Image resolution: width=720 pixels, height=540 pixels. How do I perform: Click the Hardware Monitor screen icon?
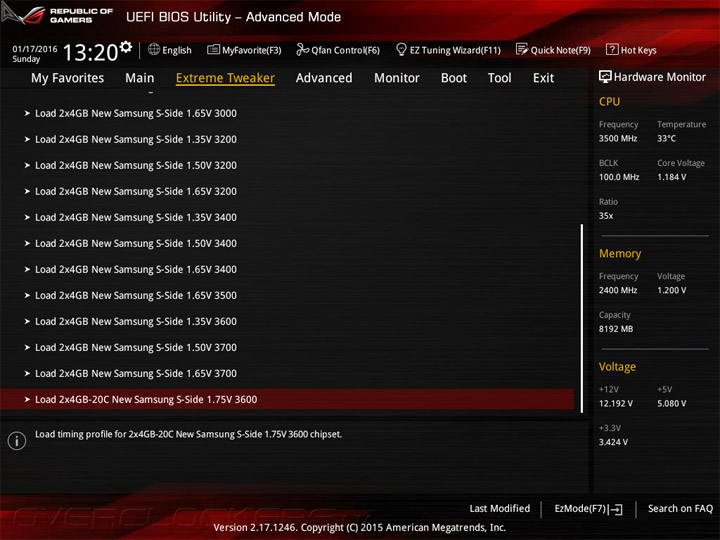[605, 77]
